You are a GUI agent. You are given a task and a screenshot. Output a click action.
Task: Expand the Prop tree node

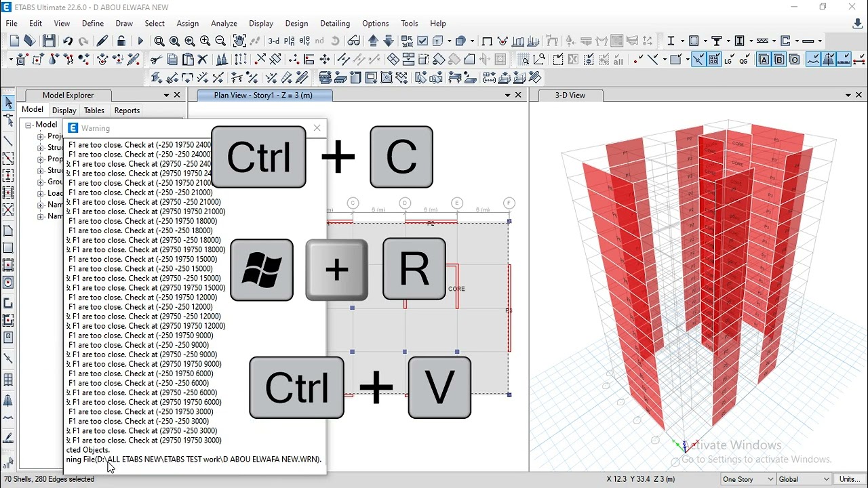coord(40,159)
